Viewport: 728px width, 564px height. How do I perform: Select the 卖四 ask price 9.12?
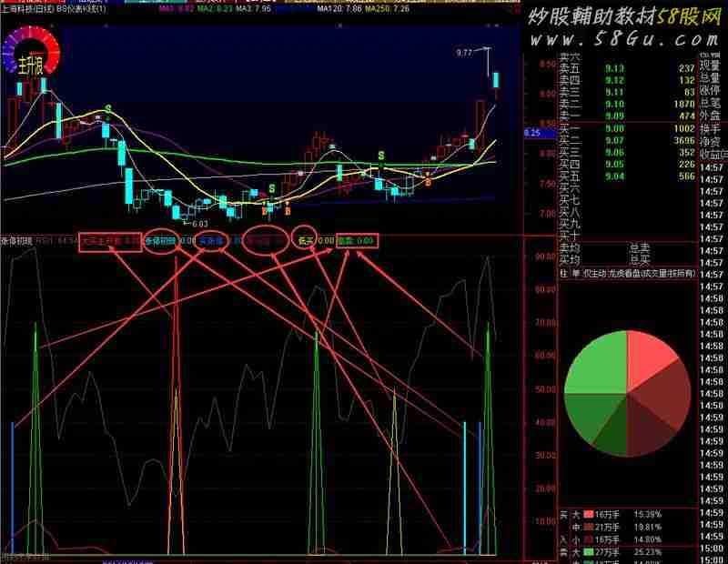coord(614,81)
